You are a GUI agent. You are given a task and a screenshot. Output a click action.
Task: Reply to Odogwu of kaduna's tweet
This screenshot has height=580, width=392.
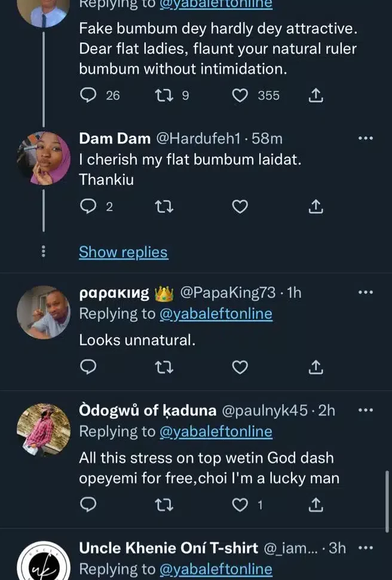[x=88, y=506]
